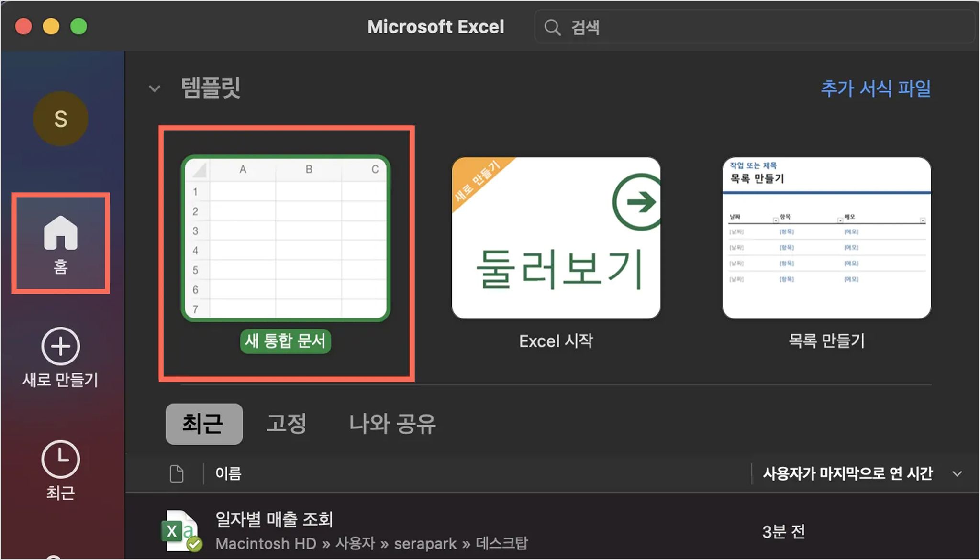Click the 템플릿 section heading
The image size is (980, 560).
(211, 88)
